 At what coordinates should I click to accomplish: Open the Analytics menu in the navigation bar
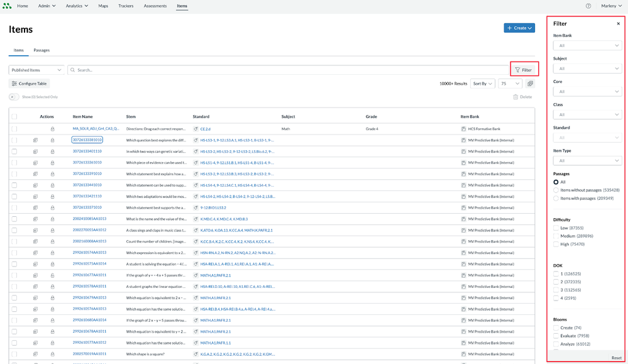tap(78, 6)
